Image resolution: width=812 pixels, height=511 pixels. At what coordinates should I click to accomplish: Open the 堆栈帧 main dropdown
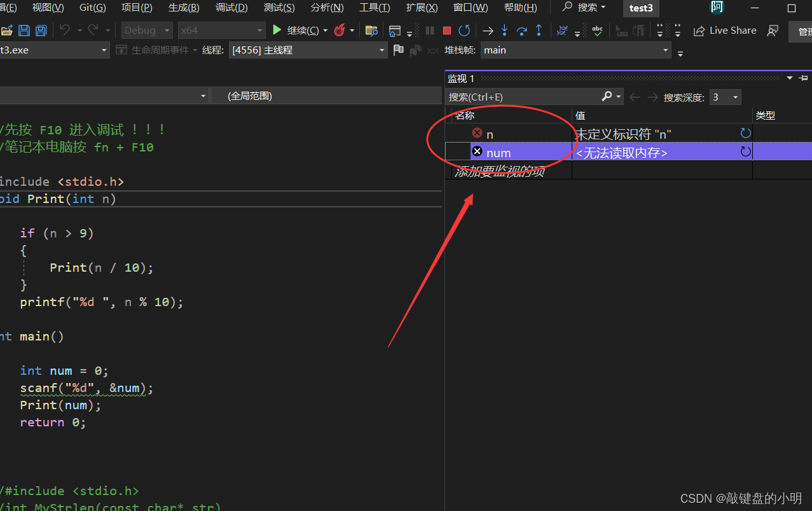pos(576,50)
